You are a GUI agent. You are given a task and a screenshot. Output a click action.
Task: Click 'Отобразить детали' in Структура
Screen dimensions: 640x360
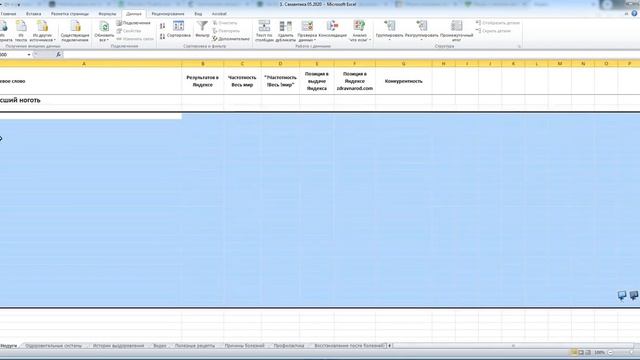pyautogui.click(x=498, y=23)
